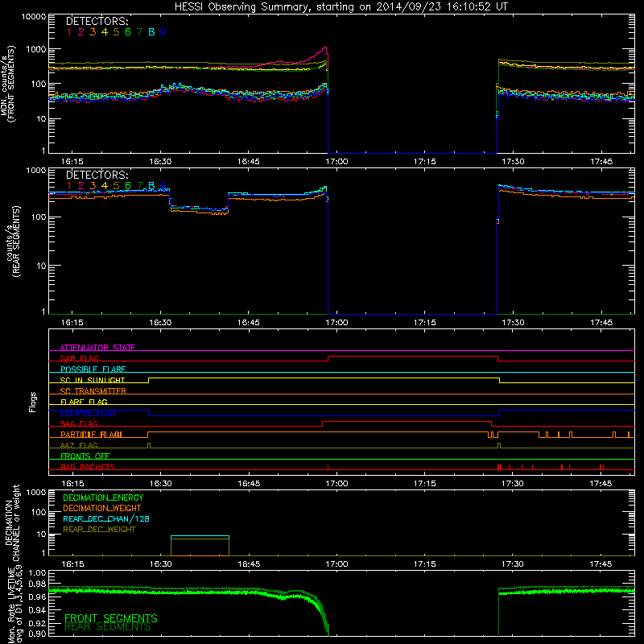644x644 pixels.
Task: Click the ECLIPSE_FLAG label
Action: (x=88, y=413)
